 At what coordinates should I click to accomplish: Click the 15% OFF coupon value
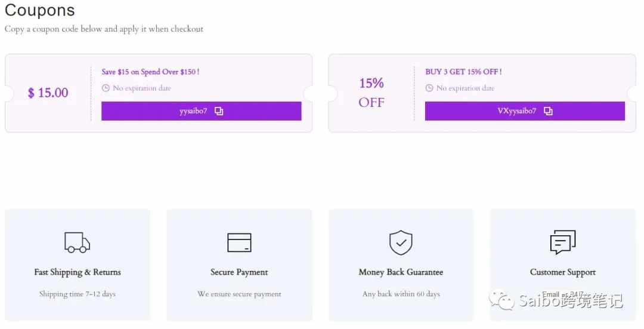pyautogui.click(x=371, y=93)
